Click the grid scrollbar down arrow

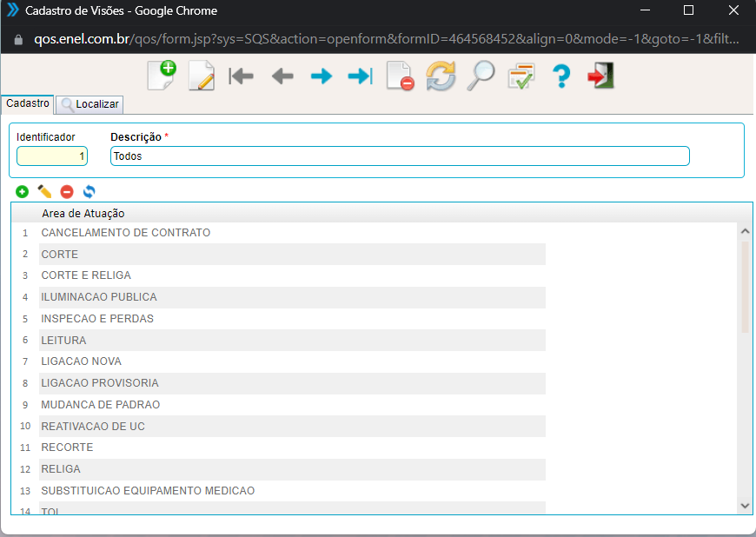pos(744,505)
